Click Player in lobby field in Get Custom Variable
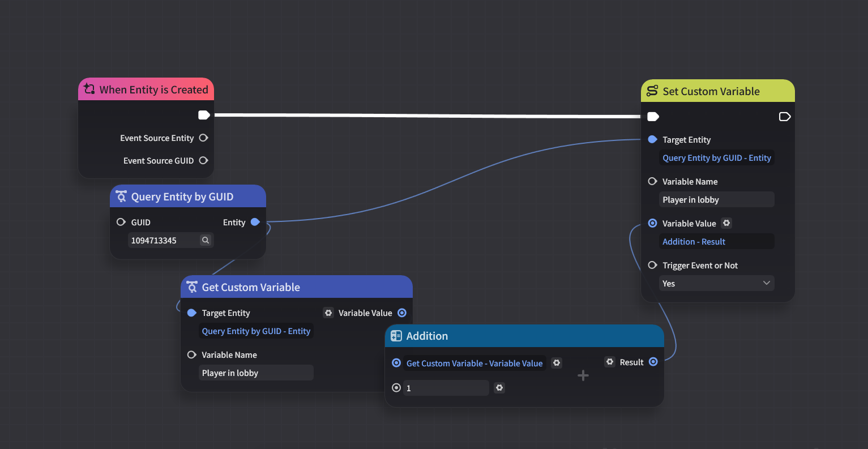868x449 pixels. point(256,373)
